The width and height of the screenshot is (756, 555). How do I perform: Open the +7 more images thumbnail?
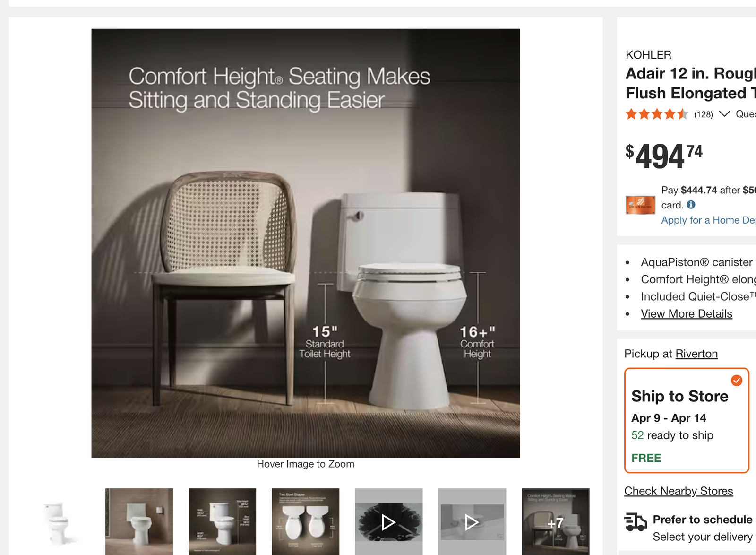click(555, 522)
